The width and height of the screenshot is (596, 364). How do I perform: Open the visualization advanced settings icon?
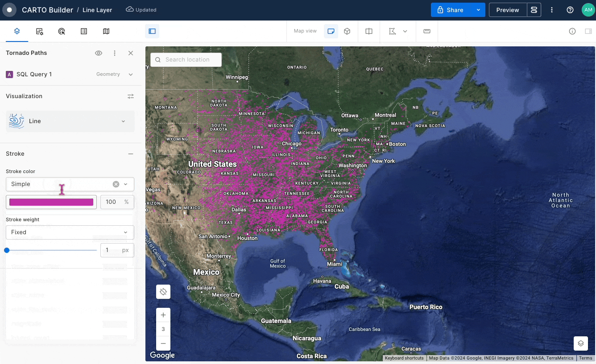click(x=131, y=96)
